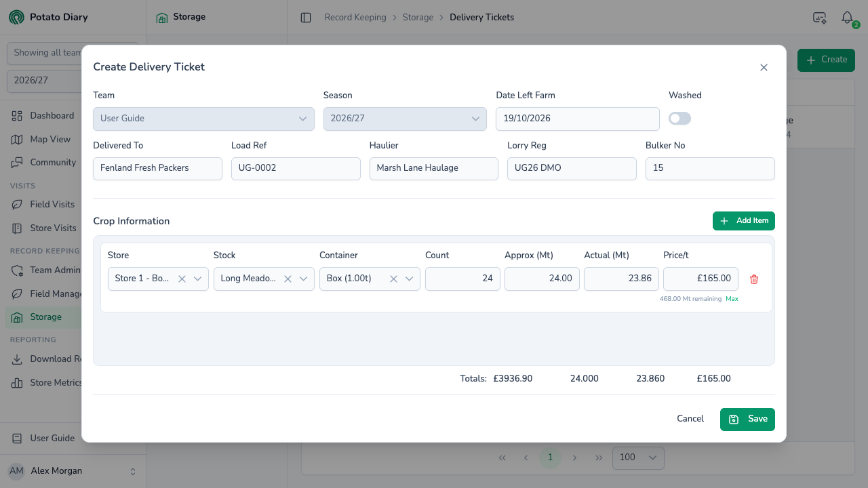Click the Team Admin icon in the sidebar

[x=18, y=270]
